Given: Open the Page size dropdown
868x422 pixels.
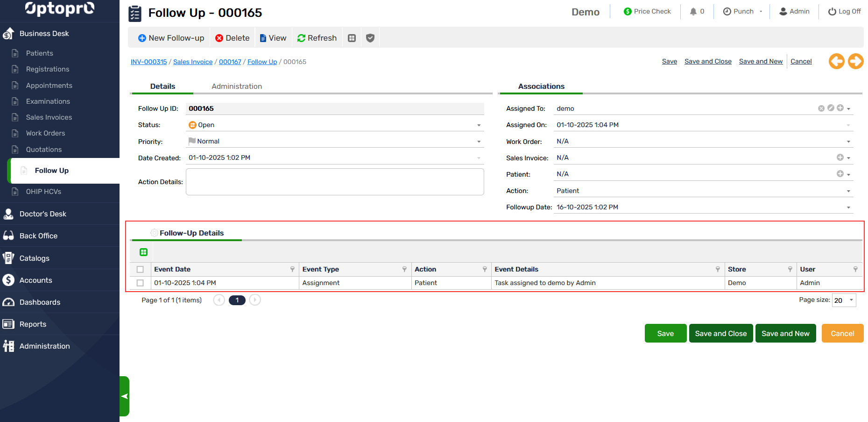Looking at the screenshot, I should pos(851,300).
